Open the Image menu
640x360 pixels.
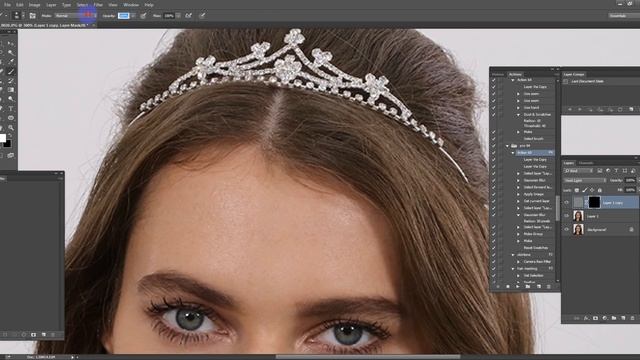click(x=34, y=5)
